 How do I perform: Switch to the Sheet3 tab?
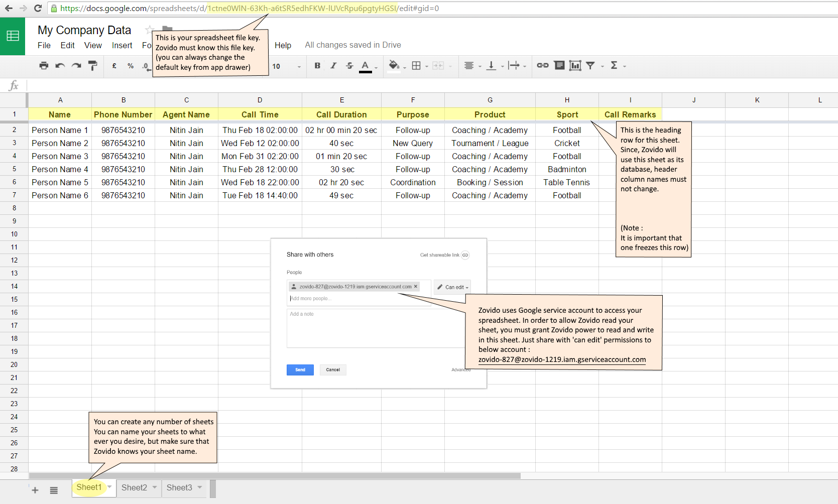(x=179, y=487)
